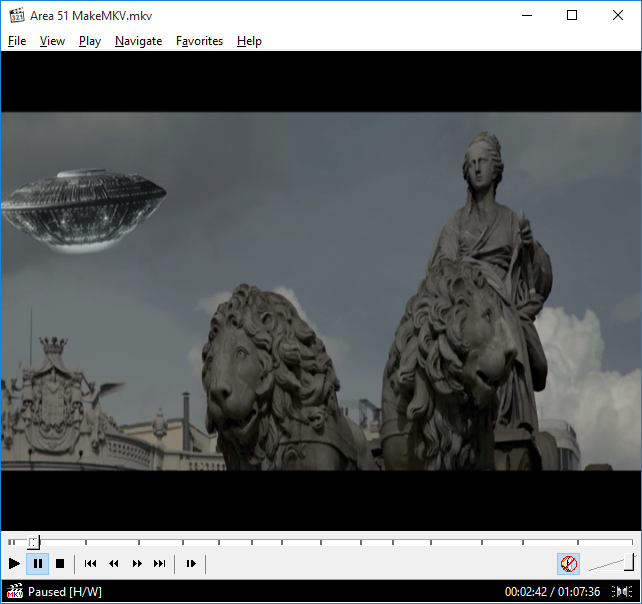Viewport: 642px width, 604px height.
Task: Open the Help menu
Action: pyautogui.click(x=249, y=41)
